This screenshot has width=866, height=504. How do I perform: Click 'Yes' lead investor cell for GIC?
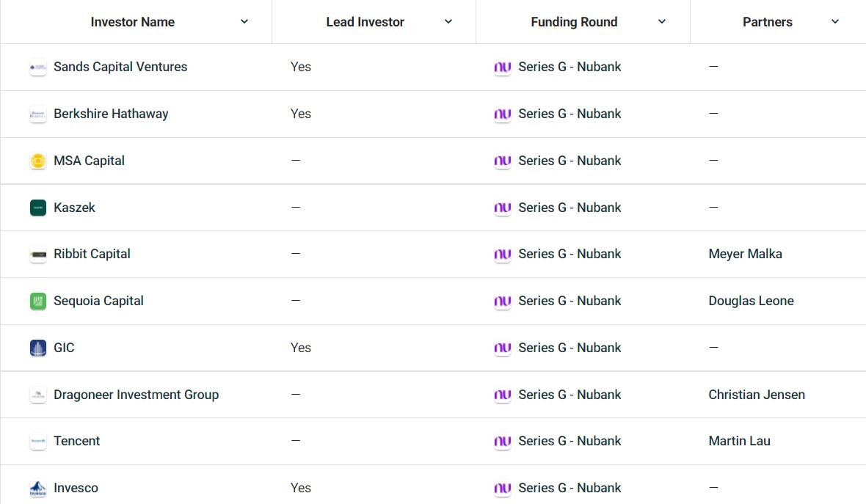300,348
